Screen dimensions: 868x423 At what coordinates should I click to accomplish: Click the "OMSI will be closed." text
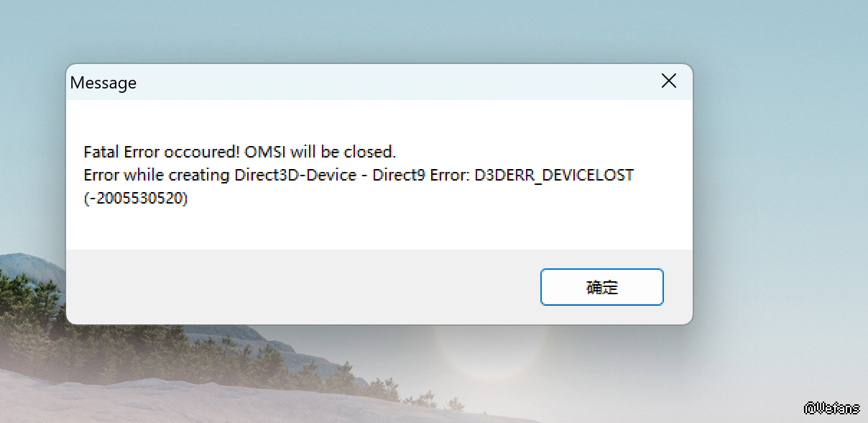point(320,153)
